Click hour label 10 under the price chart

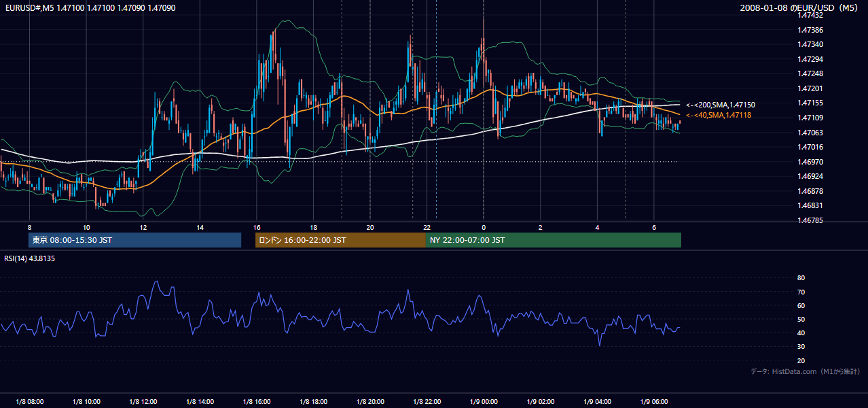[86, 227]
